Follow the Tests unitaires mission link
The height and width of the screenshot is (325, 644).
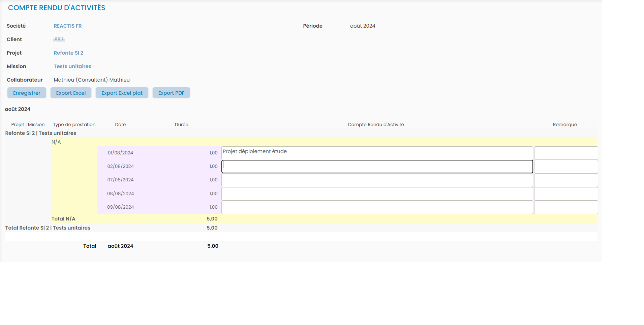pyautogui.click(x=72, y=66)
